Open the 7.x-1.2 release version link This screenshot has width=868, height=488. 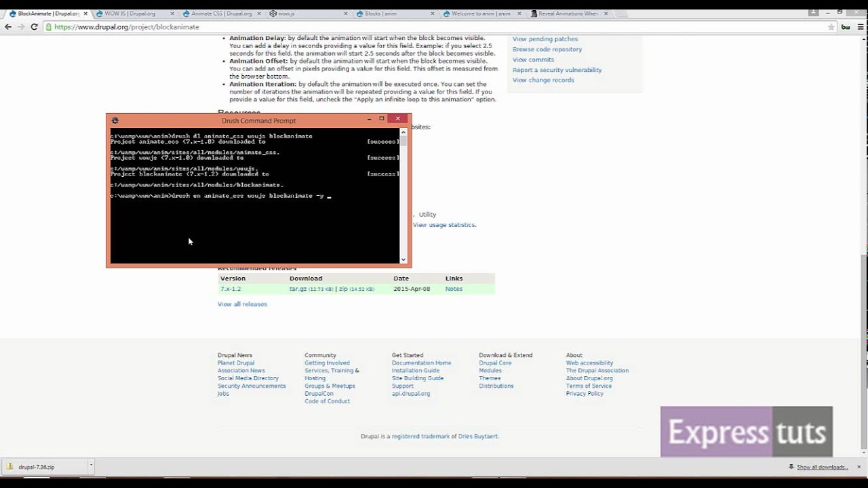(231, 289)
